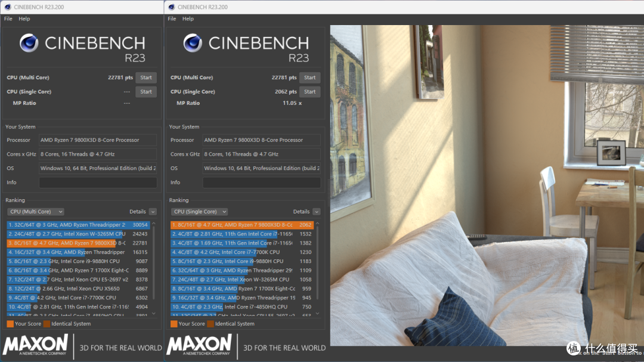Viewport: 644px width, 362px height.
Task: Expand Details arrow in right window ranking
Action: (316, 212)
